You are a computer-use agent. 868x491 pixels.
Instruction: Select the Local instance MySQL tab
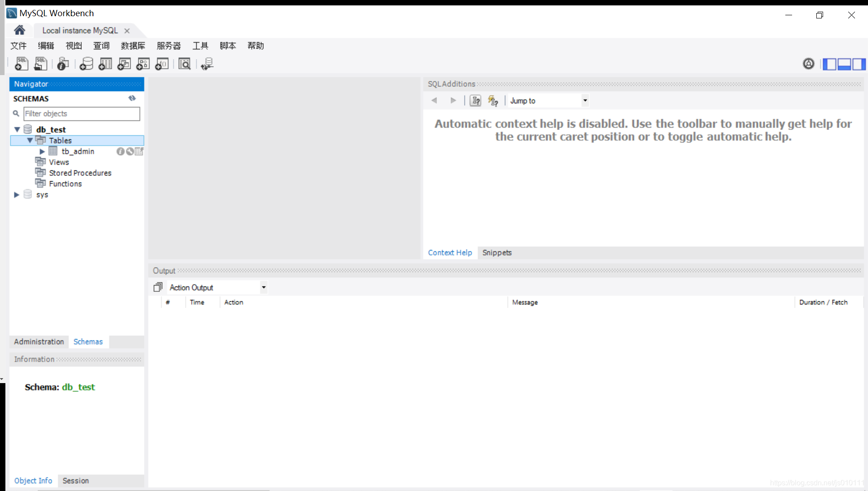point(80,30)
